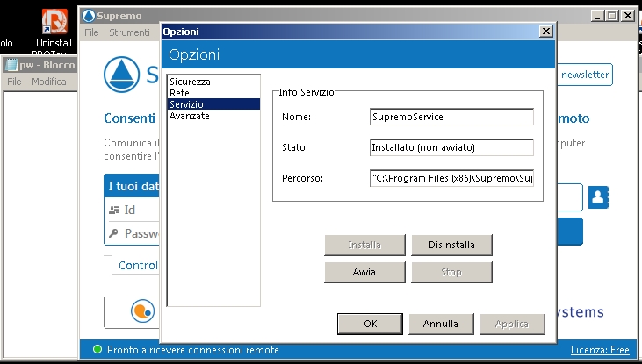Click the Stato field
This screenshot has height=364, width=642.
[x=451, y=147]
